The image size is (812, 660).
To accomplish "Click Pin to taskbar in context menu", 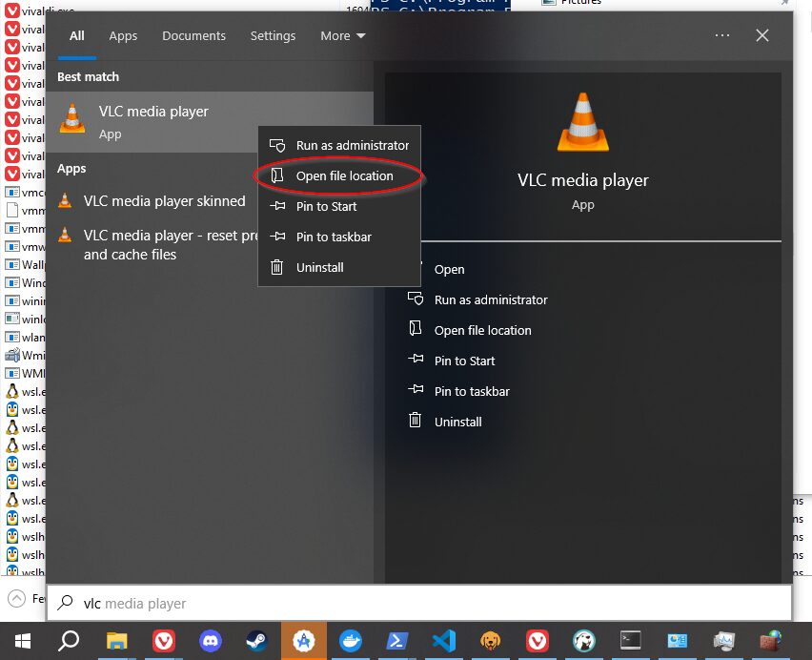I will pos(334,237).
